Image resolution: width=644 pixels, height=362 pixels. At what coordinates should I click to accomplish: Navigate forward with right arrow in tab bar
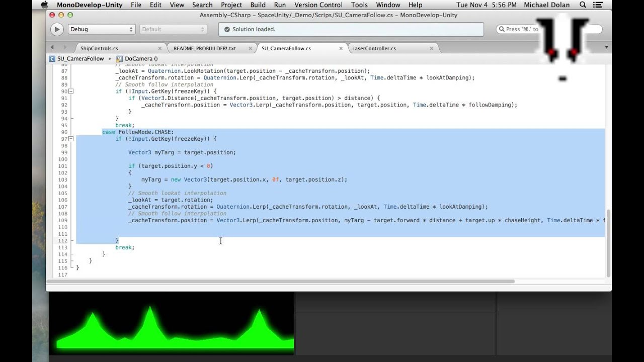point(64,47)
